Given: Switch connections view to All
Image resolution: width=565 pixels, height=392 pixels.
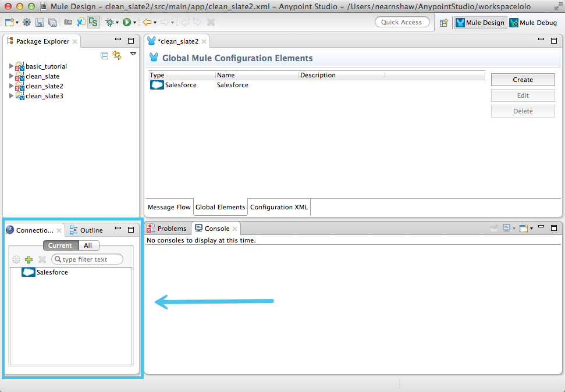Looking at the screenshot, I should tap(88, 245).
